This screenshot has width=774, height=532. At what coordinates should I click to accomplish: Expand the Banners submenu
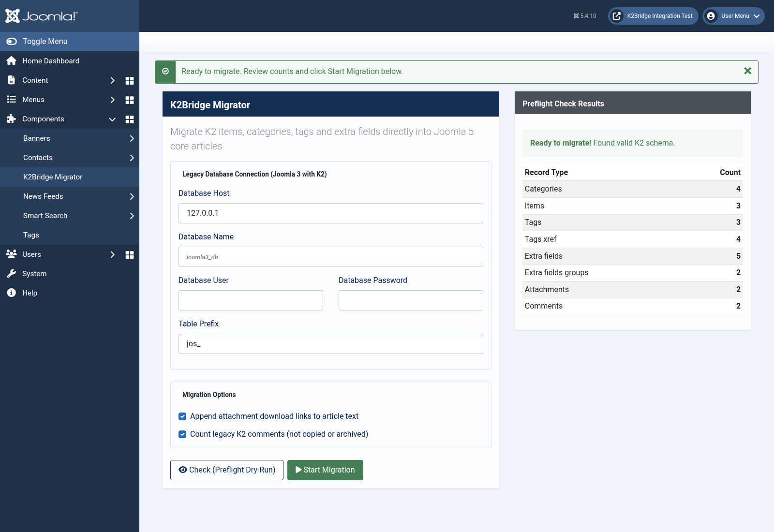pos(132,139)
